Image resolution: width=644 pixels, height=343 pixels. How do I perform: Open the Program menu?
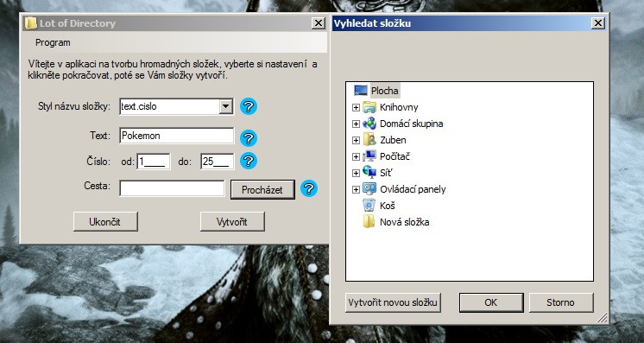[53, 42]
